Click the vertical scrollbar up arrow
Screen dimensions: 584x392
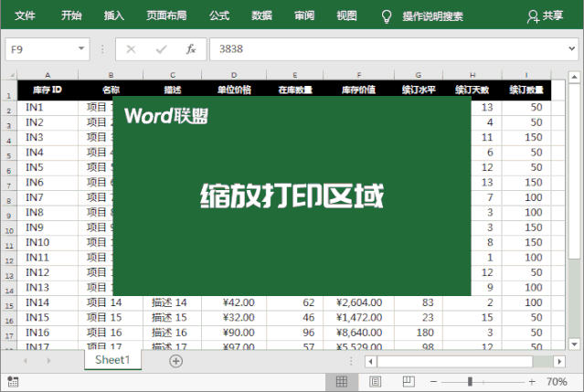pos(574,77)
